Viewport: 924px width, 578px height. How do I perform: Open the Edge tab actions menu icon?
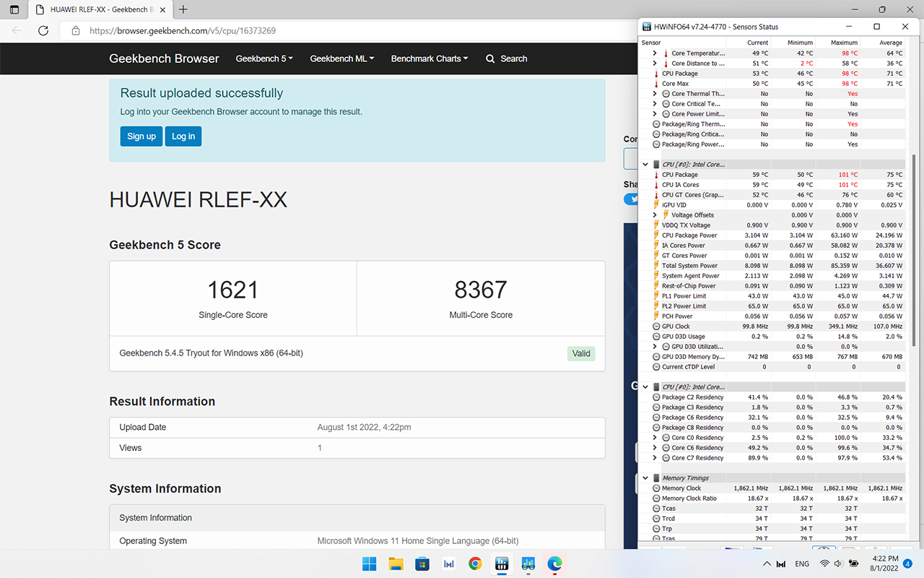14,9
